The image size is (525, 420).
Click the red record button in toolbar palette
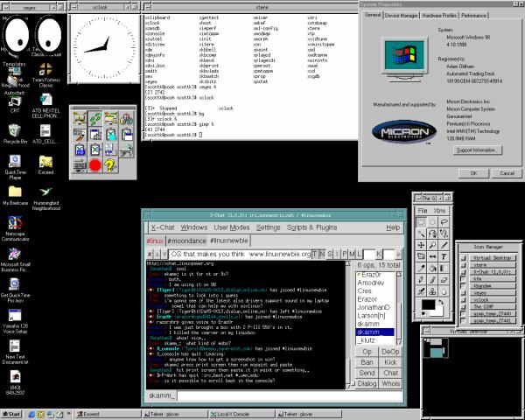[95, 165]
